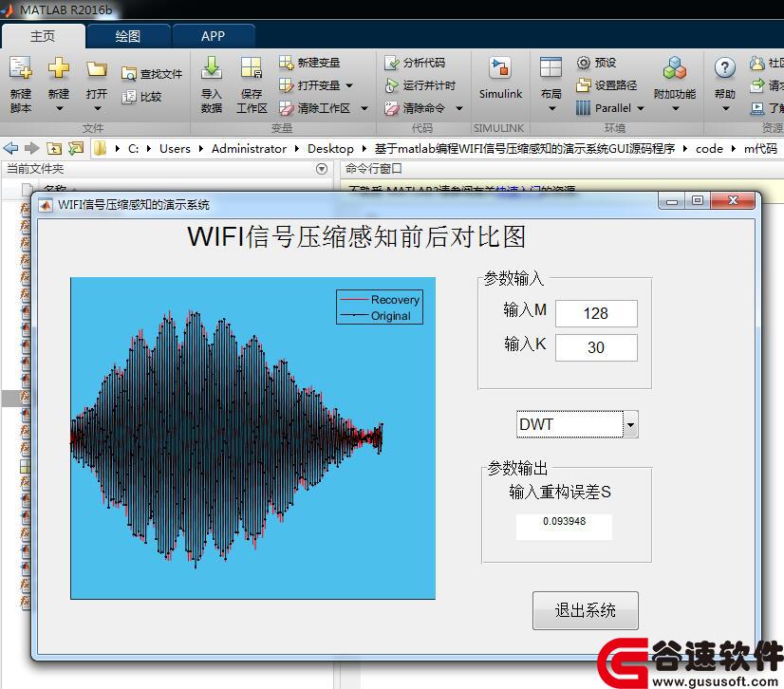Viewport: 784px width, 689px height.
Task: Click the New Script (新建脚本) icon
Action: [x=21, y=68]
